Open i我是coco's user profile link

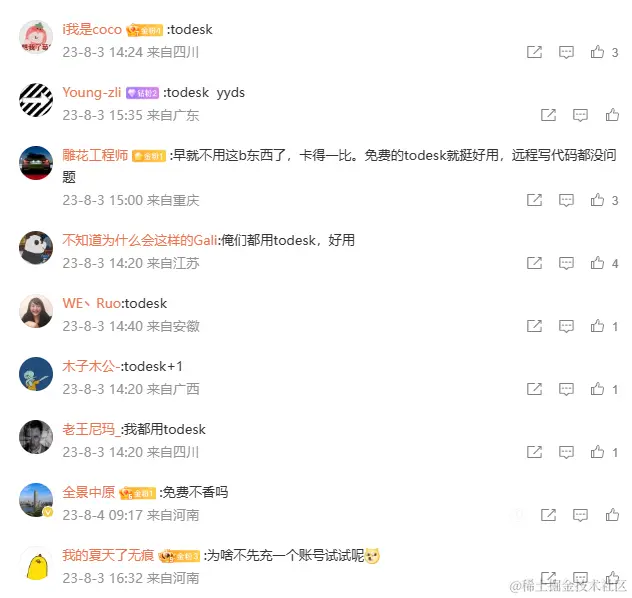click(92, 29)
